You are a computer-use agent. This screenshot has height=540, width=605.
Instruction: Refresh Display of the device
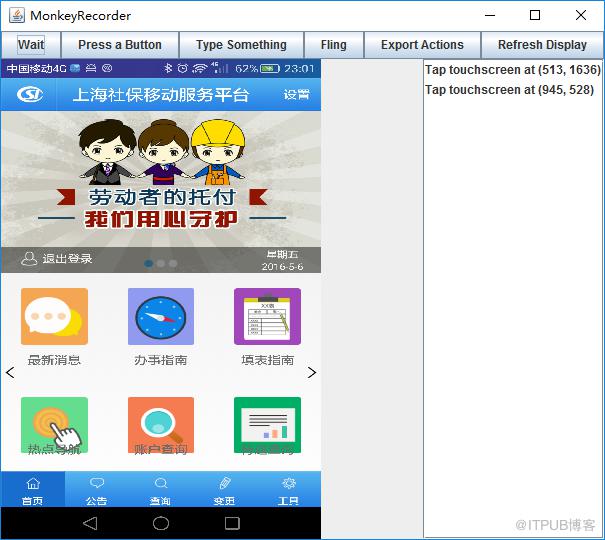[x=542, y=45]
